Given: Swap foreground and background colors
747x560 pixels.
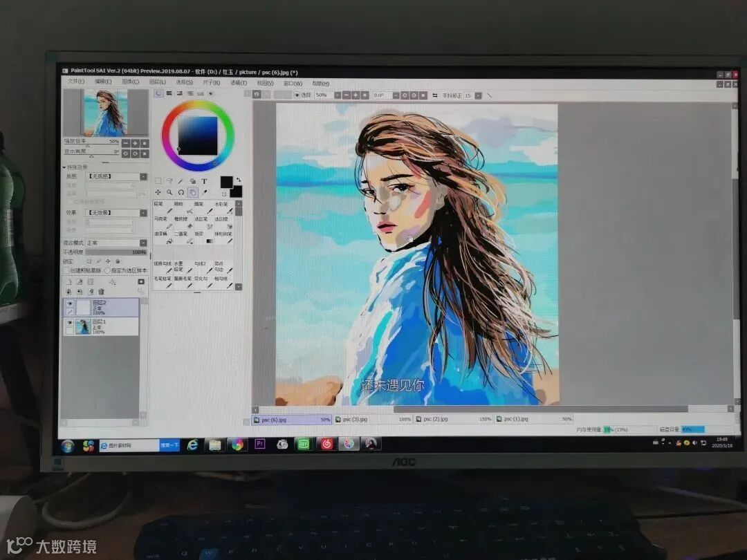Looking at the screenshot, I should (239, 180).
